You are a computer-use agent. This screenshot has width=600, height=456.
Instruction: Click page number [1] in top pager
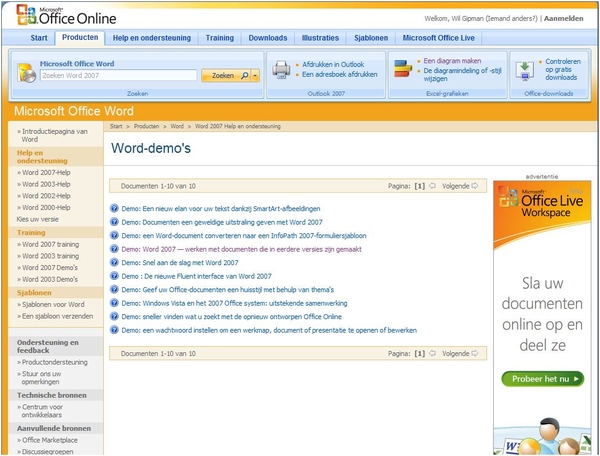[x=419, y=186]
